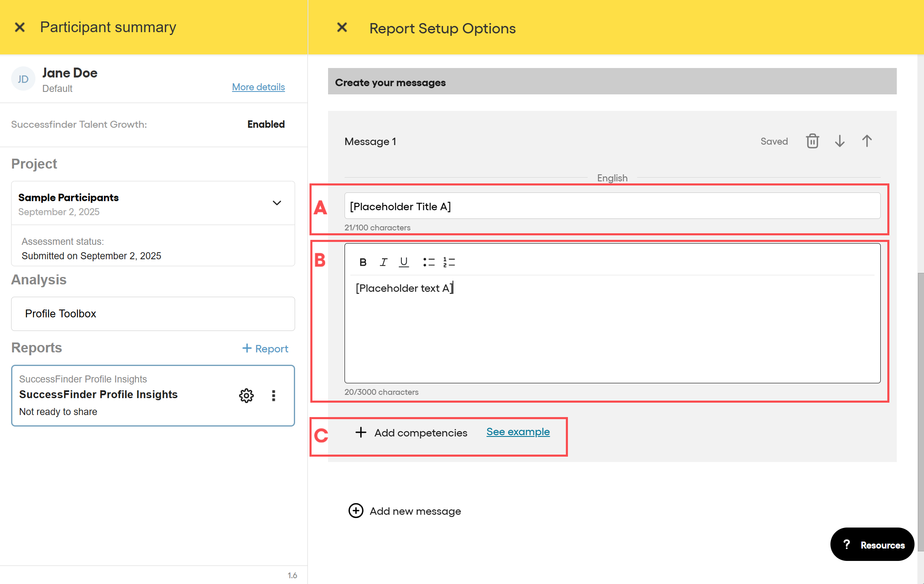924x584 pixels.
Task: Move Message 1 up with arrow
Action: pos(867,141)
